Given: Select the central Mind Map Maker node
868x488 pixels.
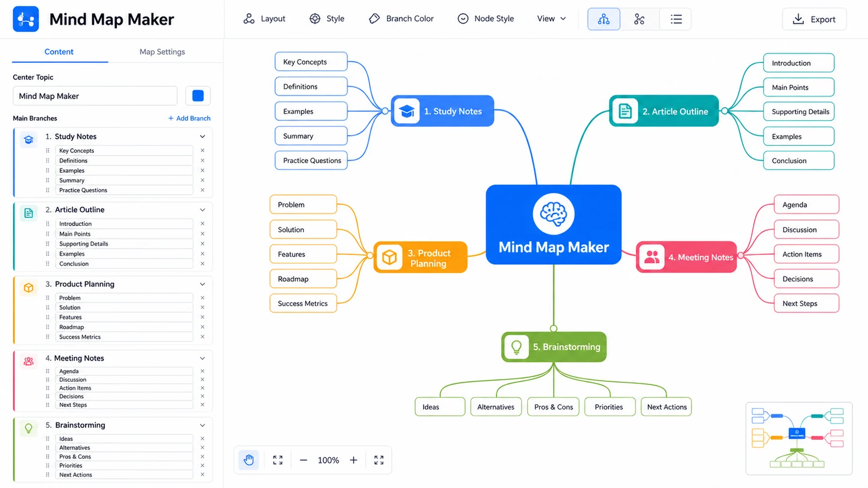Looking at the screenshot, I should click(553, 224).
